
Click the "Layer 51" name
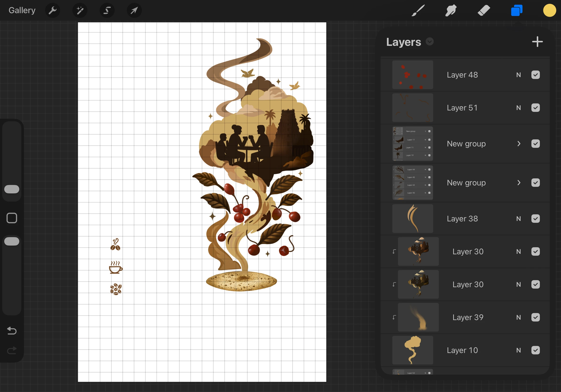pos(462,108)
